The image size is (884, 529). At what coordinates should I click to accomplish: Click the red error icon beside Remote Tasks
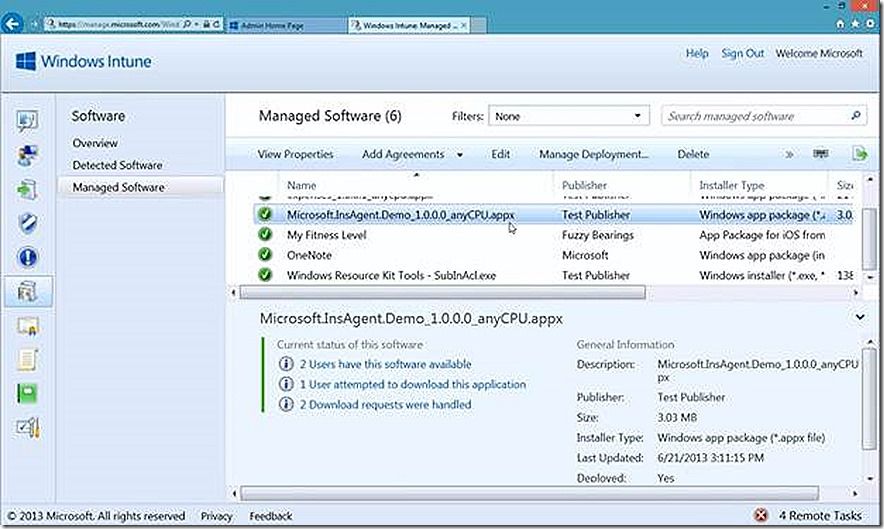[x=761, y=515]
